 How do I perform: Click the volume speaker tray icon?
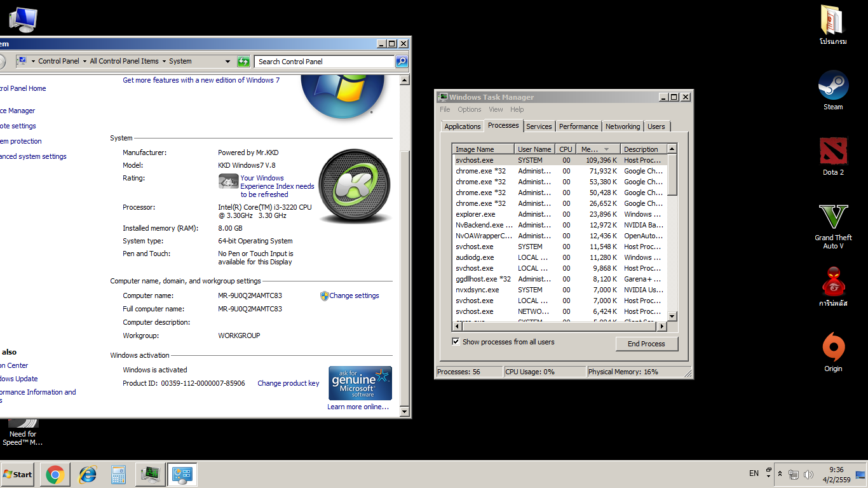point(808,475)
